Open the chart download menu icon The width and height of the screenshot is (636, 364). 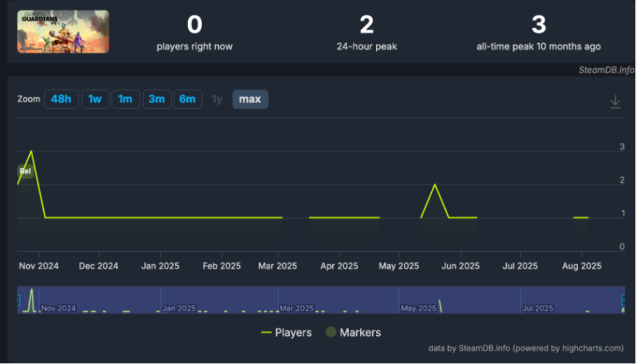(x=615, y=101)
